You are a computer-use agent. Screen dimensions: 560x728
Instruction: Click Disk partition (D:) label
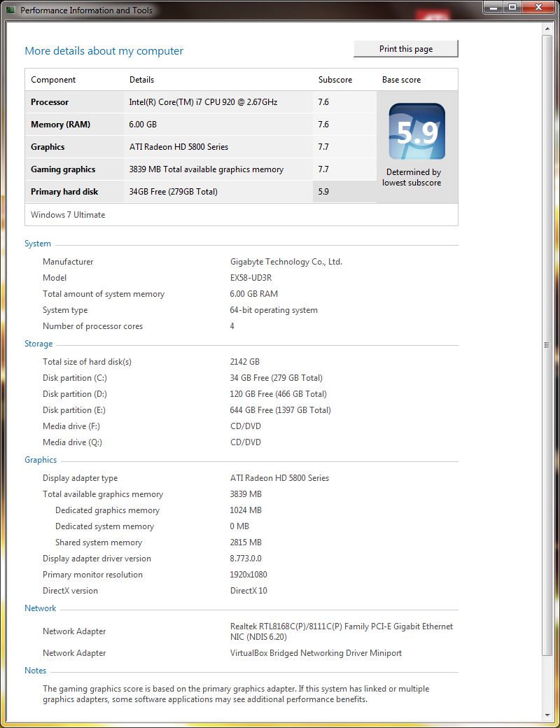(75, 394)
